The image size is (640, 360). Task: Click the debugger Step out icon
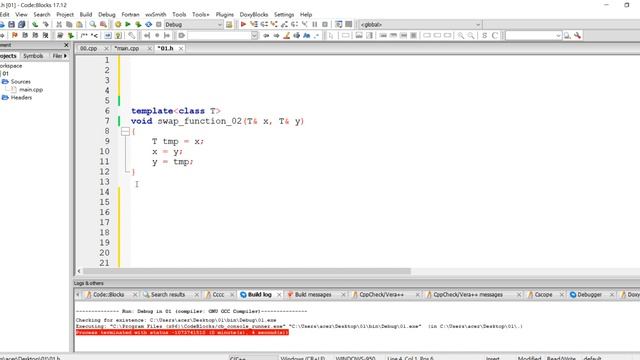pyautogui.click(x=284, y=24)
